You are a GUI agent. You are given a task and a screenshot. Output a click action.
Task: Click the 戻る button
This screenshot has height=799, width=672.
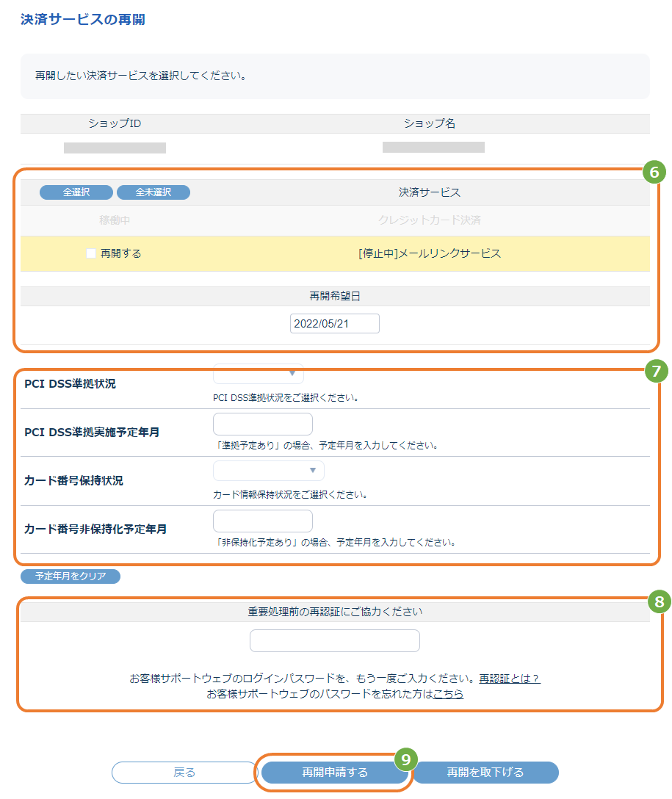tap(184, 773)
